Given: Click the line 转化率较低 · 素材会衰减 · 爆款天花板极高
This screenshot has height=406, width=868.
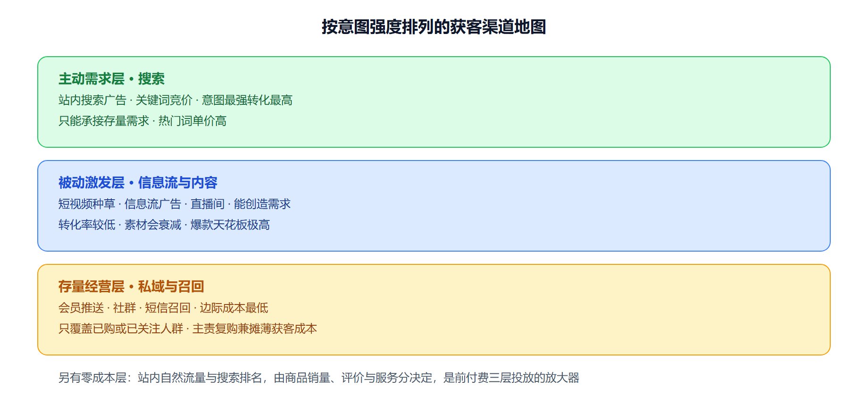Looking at the screenshot, I should tap(164, 225).
